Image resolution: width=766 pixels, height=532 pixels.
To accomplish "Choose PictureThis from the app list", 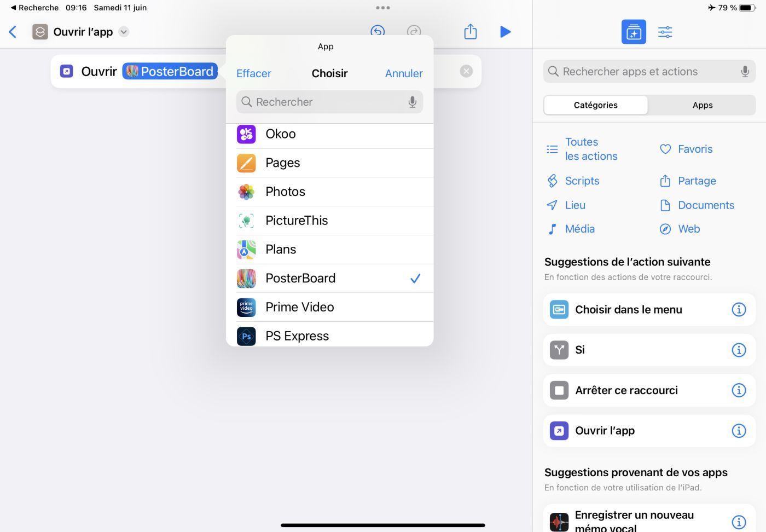I will tap(329, 221).
